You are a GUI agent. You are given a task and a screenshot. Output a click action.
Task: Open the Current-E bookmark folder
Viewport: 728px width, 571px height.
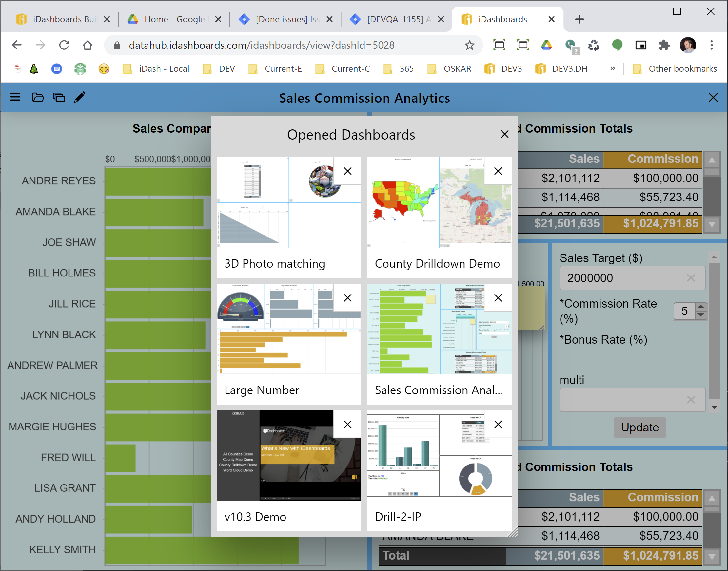pos(275,69)
